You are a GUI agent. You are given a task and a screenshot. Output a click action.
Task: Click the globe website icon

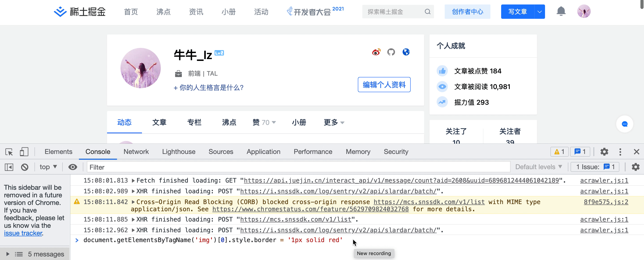pyautogui.click(x=406, y=52)
